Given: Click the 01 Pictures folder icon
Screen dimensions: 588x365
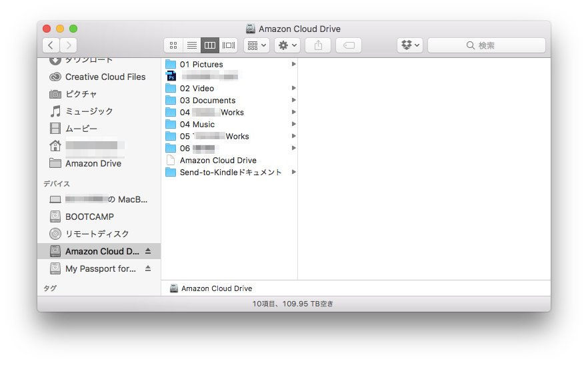Looking at the screenshot, I should tap(171, 64).
